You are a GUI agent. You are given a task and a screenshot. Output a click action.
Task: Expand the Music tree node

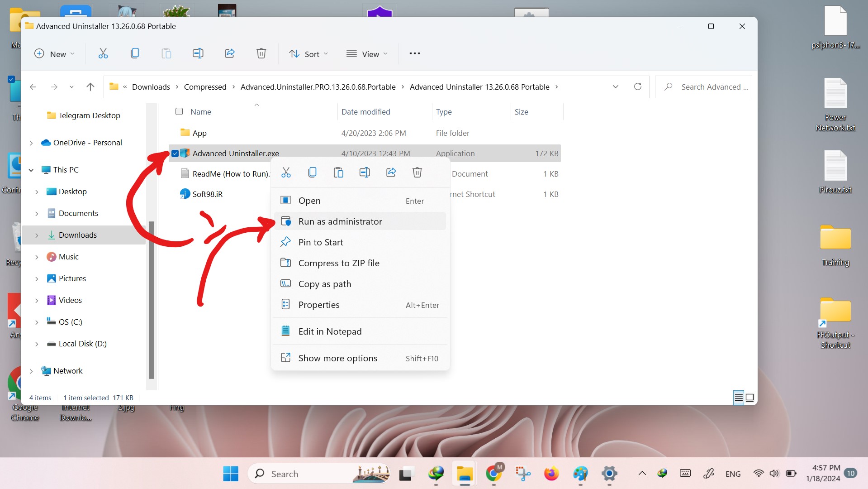point(37,257)
